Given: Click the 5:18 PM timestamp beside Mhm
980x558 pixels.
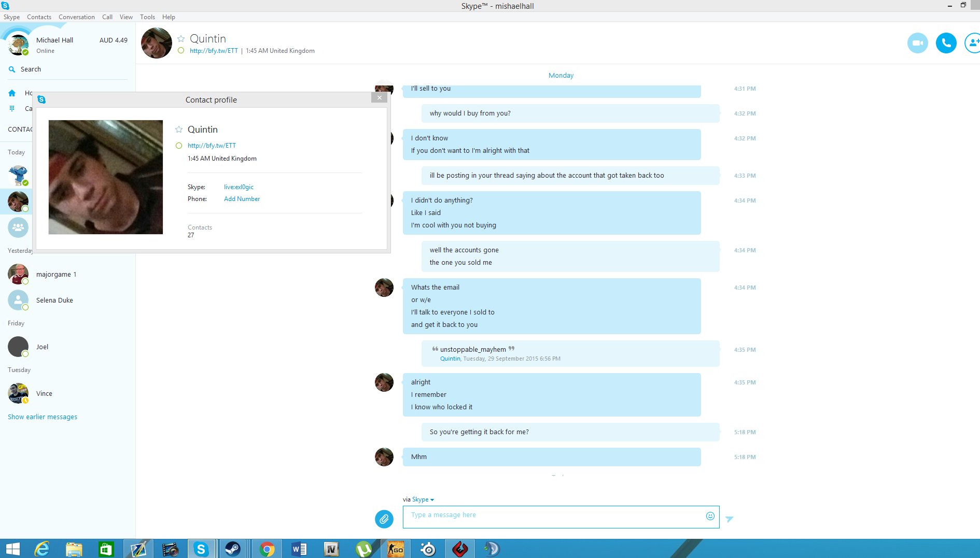Looking at the screenshot, I should pyautogui.click(x=745, y=457).
